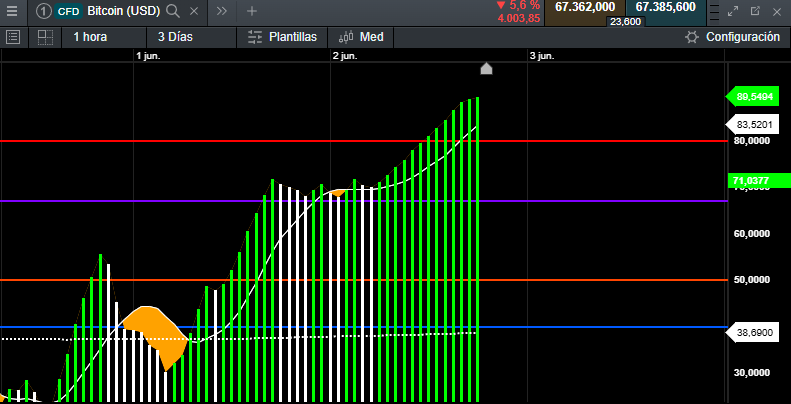This screenshot has width=791, height=404.
Task: Open the hamburger main menu
Action: 12,11
